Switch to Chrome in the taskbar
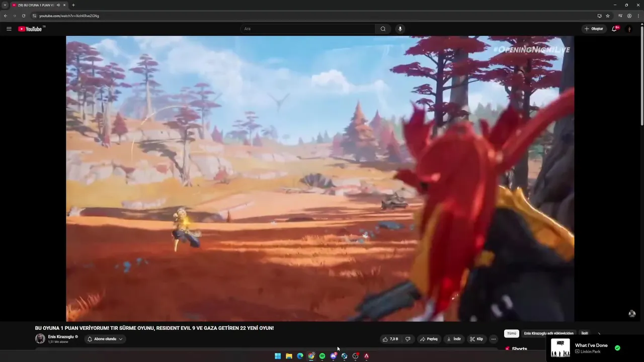 [311, 356]
